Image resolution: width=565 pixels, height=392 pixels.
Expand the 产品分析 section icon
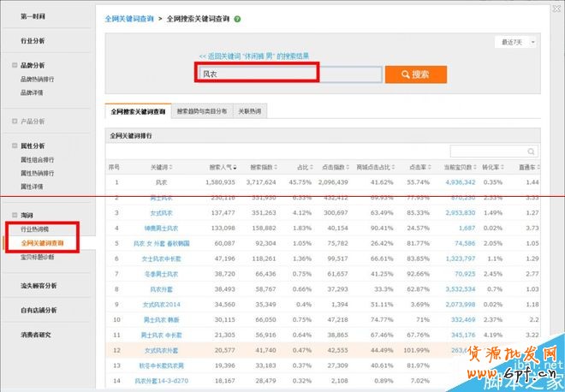point(15,122)
